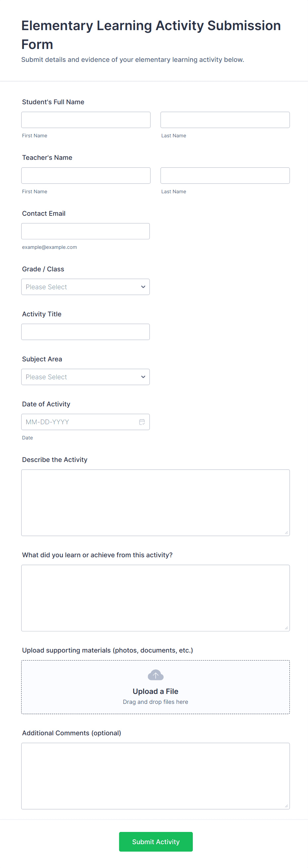Click the Date of Activity input

point(79,422)
